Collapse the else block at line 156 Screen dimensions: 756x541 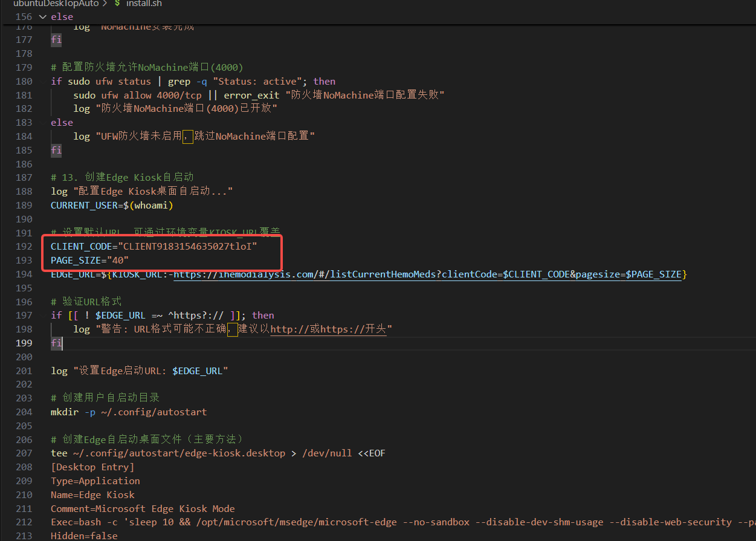[x=42, y=17]
